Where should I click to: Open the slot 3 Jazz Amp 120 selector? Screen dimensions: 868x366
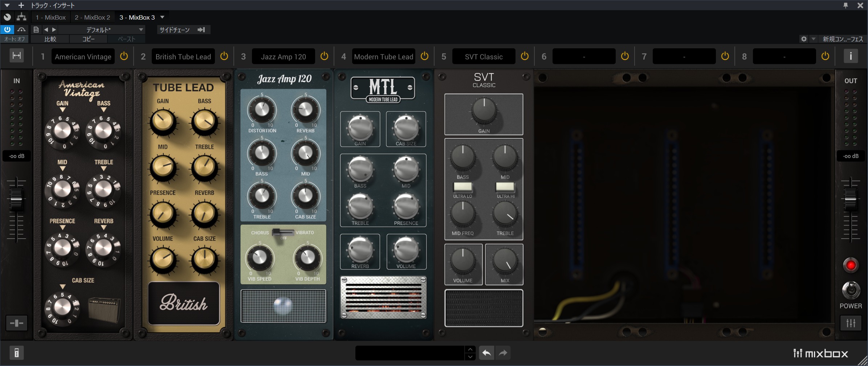[284, 57]
